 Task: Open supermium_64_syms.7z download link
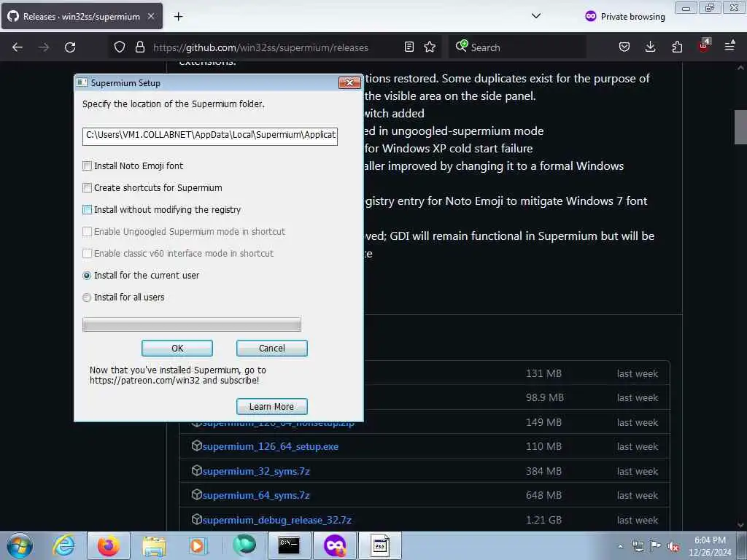[256, 496]
